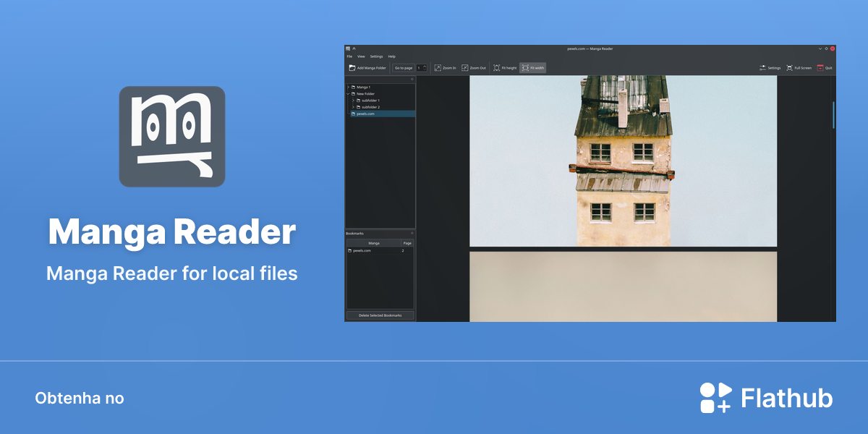Viewport: 868px width, 434px height.
Task: Open the Settings menu in menu bar
Action: (x=377, y=56)
